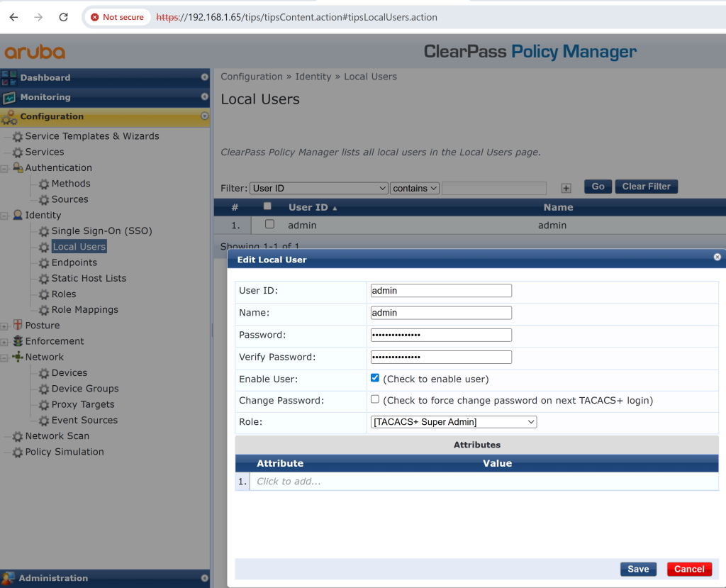Open Endpoints in the Identity menu
Image resolution: width=726 pixels, height=588 pixels.
pyautogui.click(x=74, y=262)
